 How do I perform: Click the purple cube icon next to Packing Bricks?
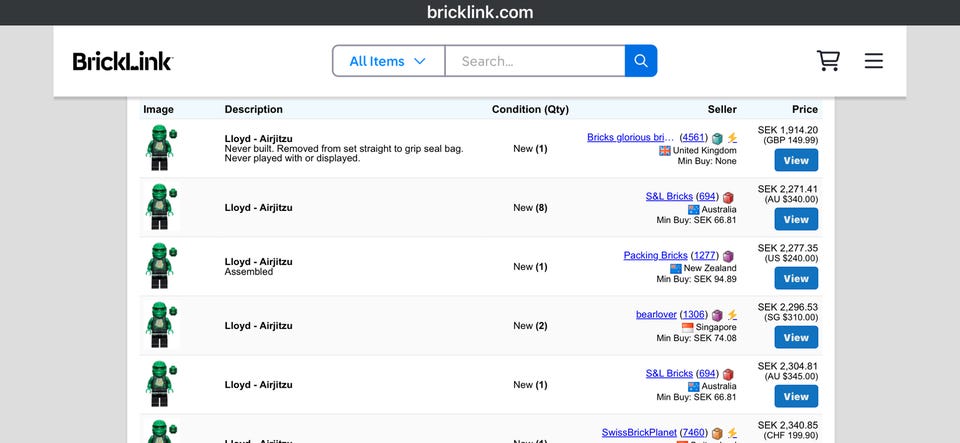click(x=728, y=256)
